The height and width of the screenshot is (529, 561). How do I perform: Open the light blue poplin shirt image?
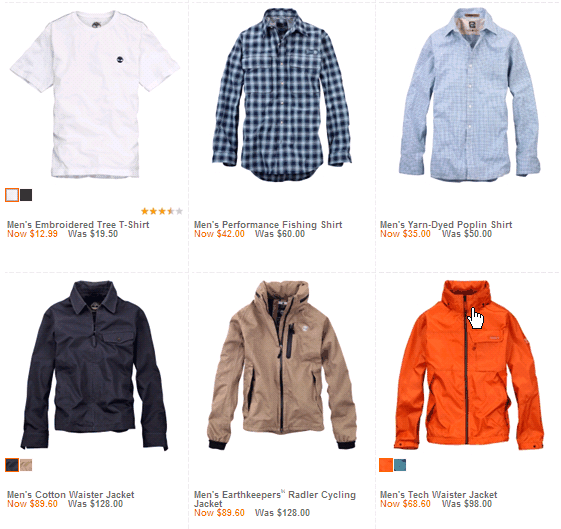(469, 95)
